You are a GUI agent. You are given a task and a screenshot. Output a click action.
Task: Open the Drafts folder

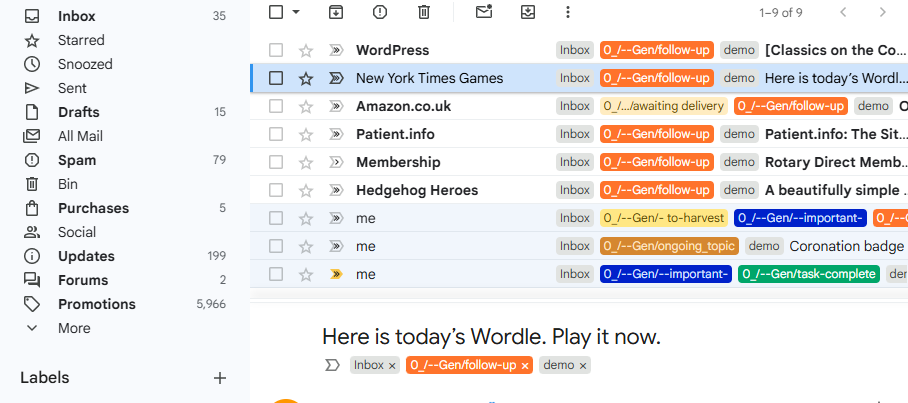tap(77, 112)
